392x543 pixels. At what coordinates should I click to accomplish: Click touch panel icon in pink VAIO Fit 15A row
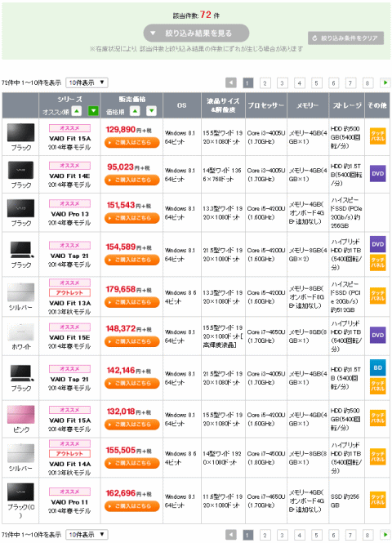(x=377, y=418)
